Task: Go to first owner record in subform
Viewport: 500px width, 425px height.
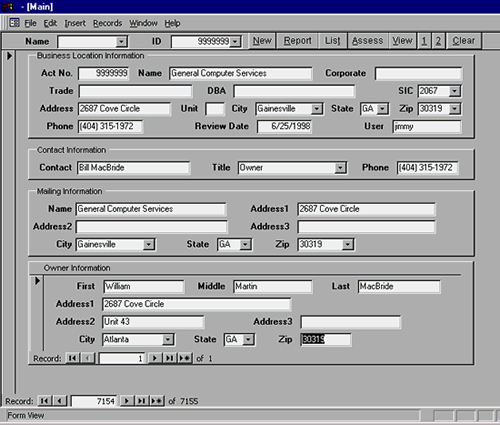Action: 73,358
